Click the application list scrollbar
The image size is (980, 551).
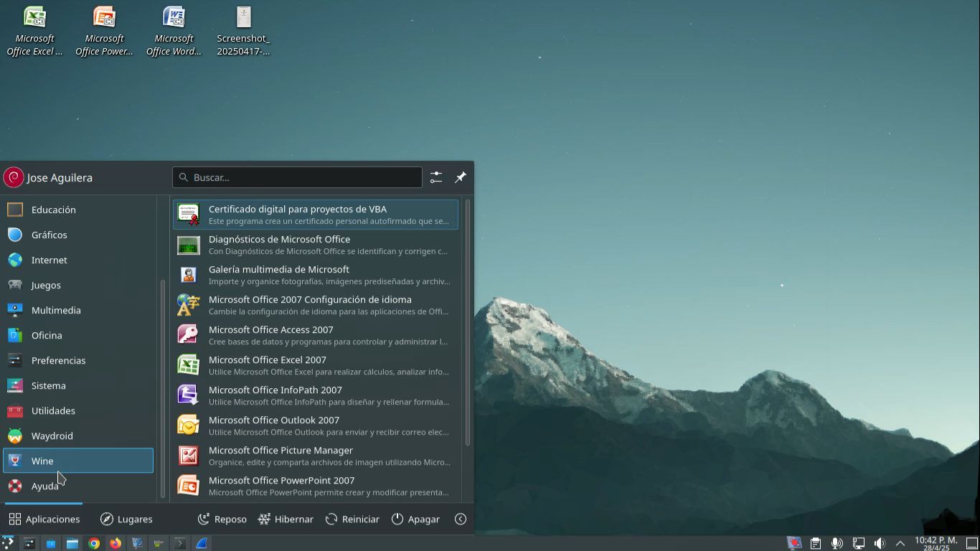tap(468, 323)
